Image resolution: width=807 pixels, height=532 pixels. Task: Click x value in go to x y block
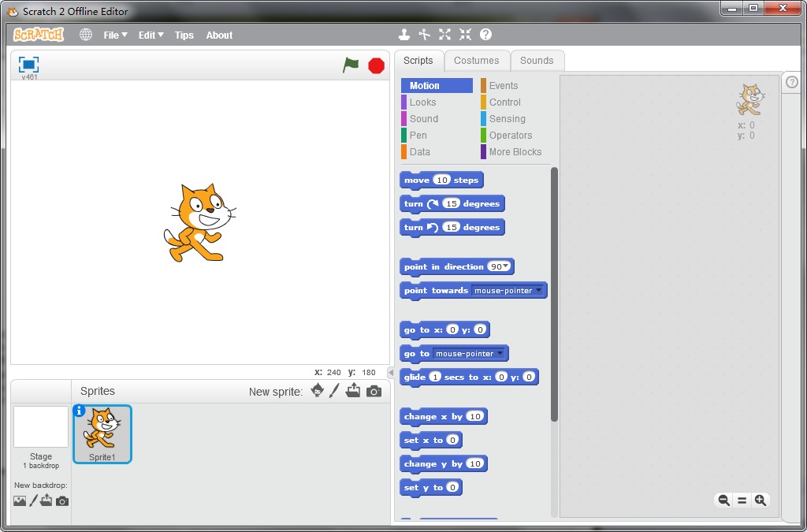pos(452,329)
